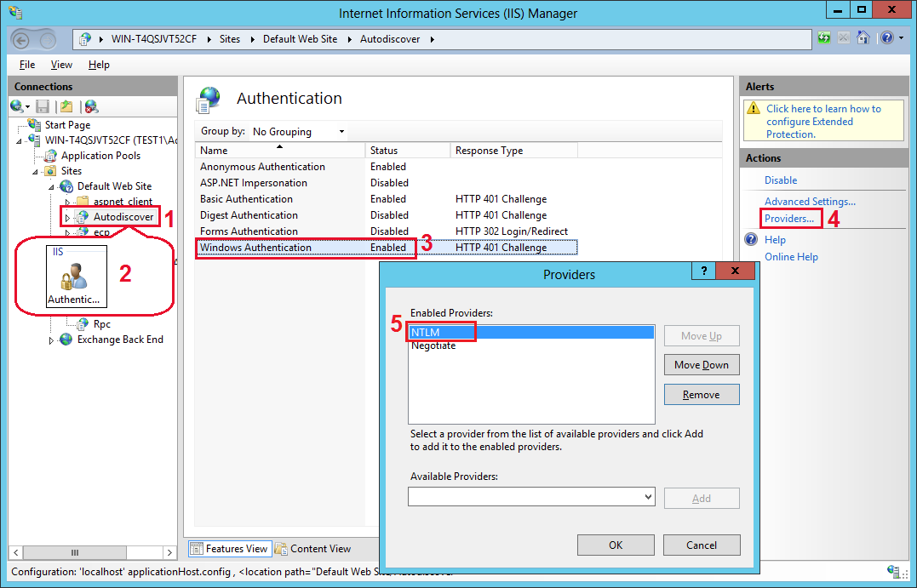The height and width of the screenshot is (588, 917).
Task: Click the Providers... action link
Action: 789,219
